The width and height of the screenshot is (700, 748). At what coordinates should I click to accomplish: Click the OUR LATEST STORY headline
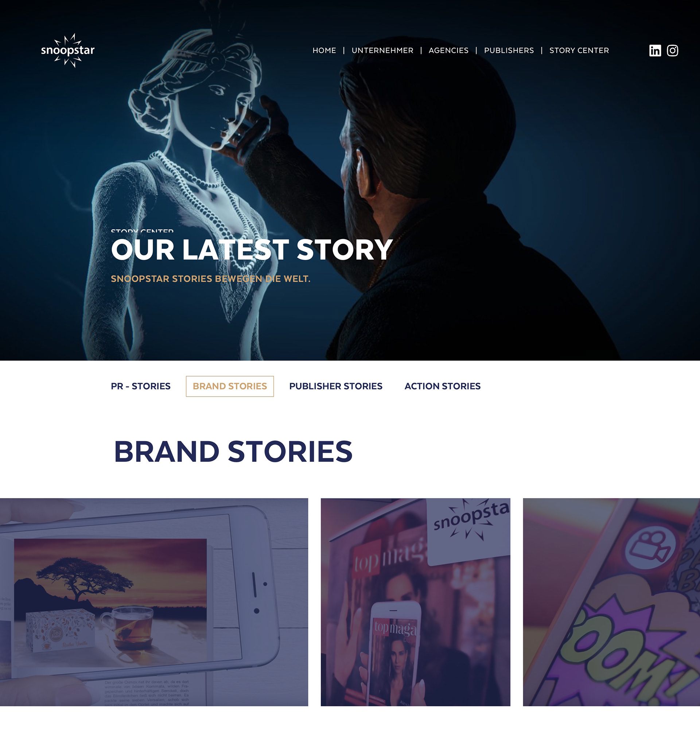252,249
